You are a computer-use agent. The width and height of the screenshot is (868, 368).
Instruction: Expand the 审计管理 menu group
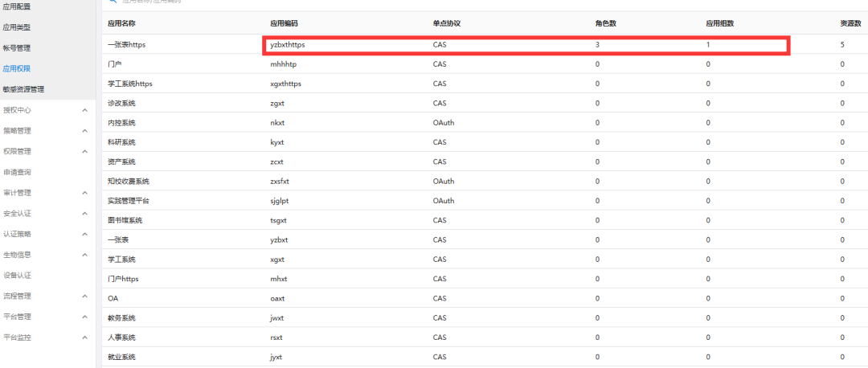tap(84, 193)
